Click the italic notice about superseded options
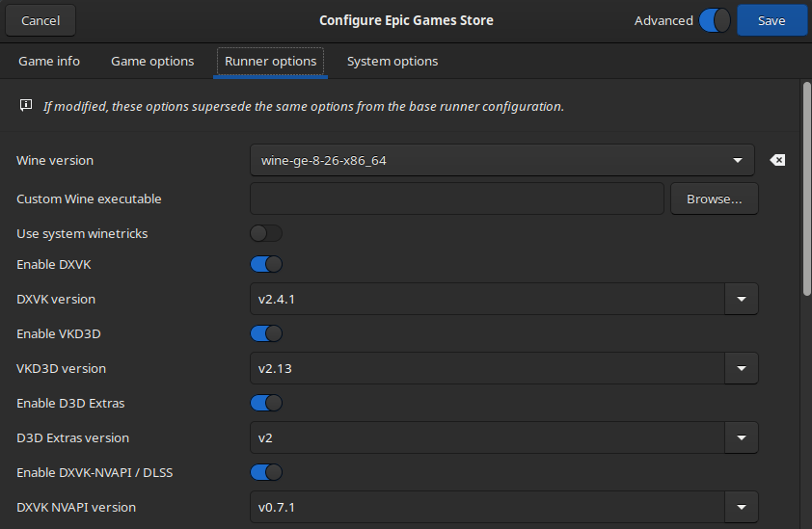 click(304, 107)
